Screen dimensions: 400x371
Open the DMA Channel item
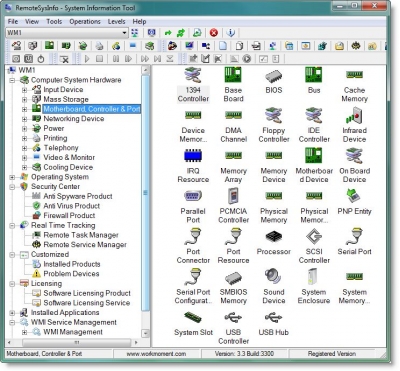point(233,125)
